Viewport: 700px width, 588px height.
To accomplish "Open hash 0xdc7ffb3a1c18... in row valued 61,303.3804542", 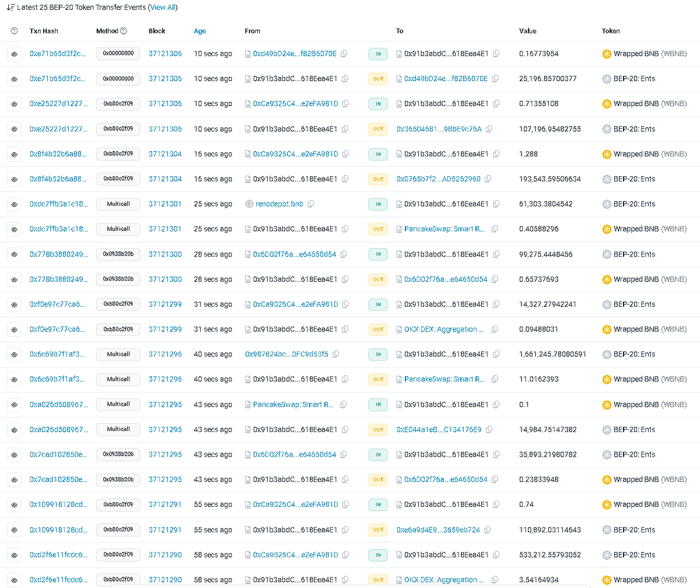I will 58,204.
